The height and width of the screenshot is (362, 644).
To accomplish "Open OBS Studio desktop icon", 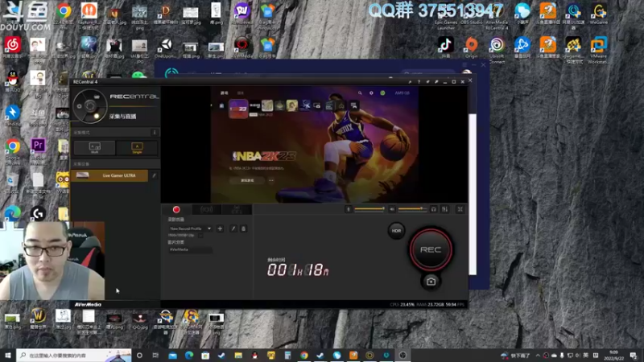I will click(471, 14).
